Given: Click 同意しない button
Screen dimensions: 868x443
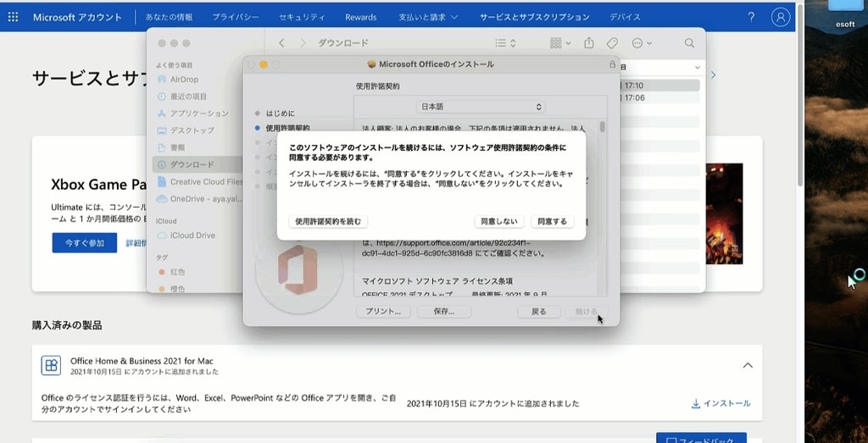Looking at the screenshot, I should (499, 221).
